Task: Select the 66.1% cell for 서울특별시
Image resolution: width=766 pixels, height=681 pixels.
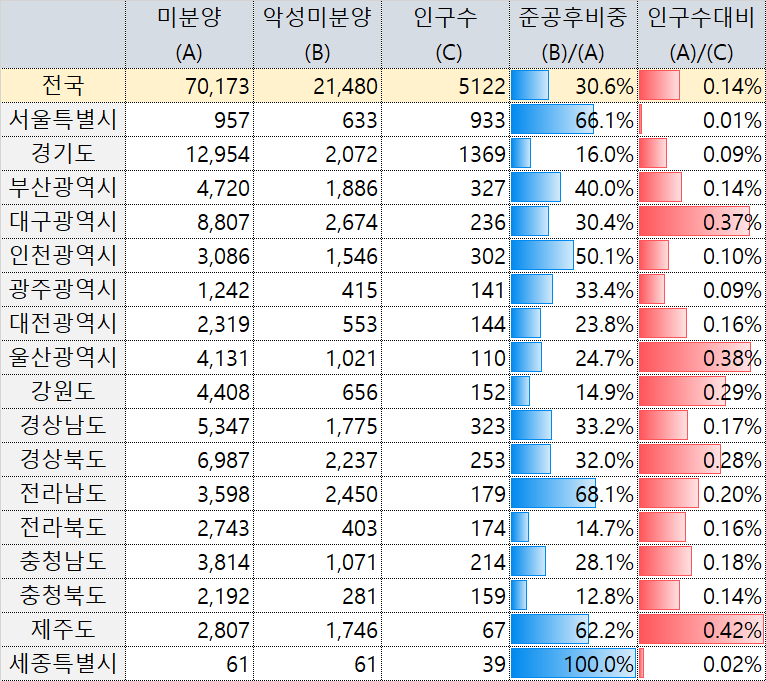Action: 574,120
